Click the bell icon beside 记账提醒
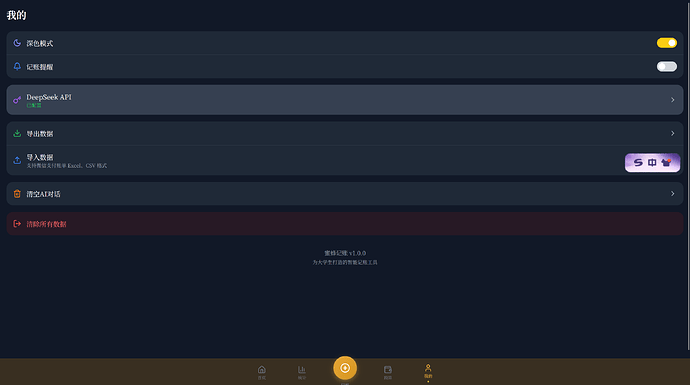 click(x=17, y=66)
